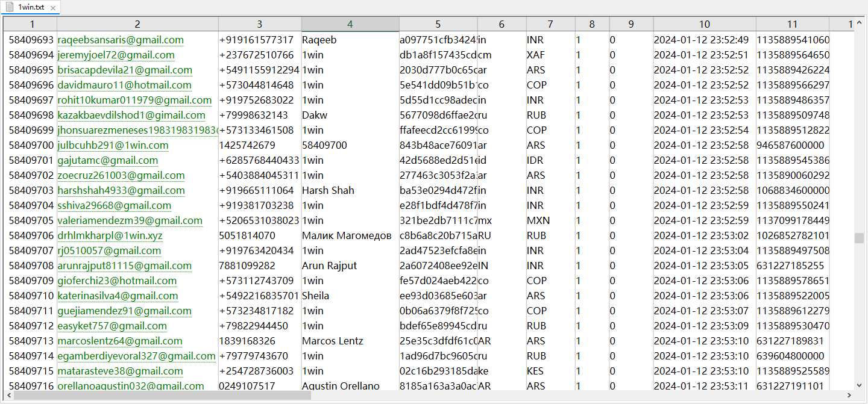
Task: Select the timestamp 2024-01-12 23:52:49
Action: pos(701,40)
